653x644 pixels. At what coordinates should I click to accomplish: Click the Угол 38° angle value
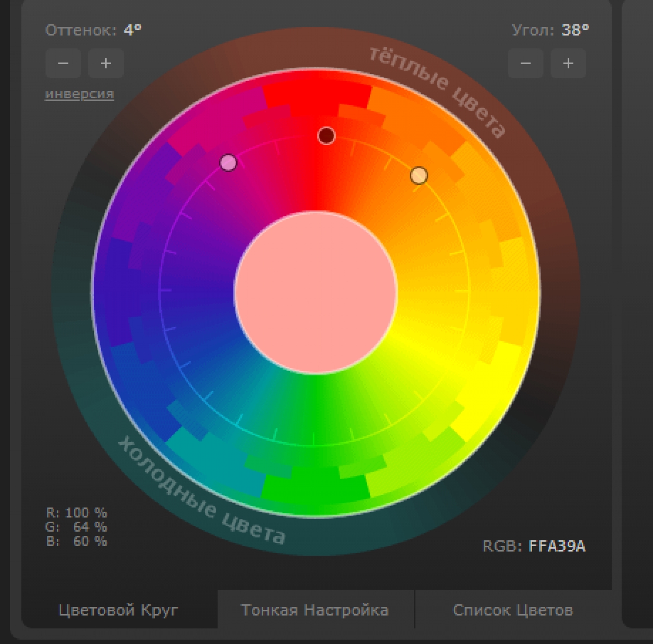pyautogui.click(x=575, y=30)
